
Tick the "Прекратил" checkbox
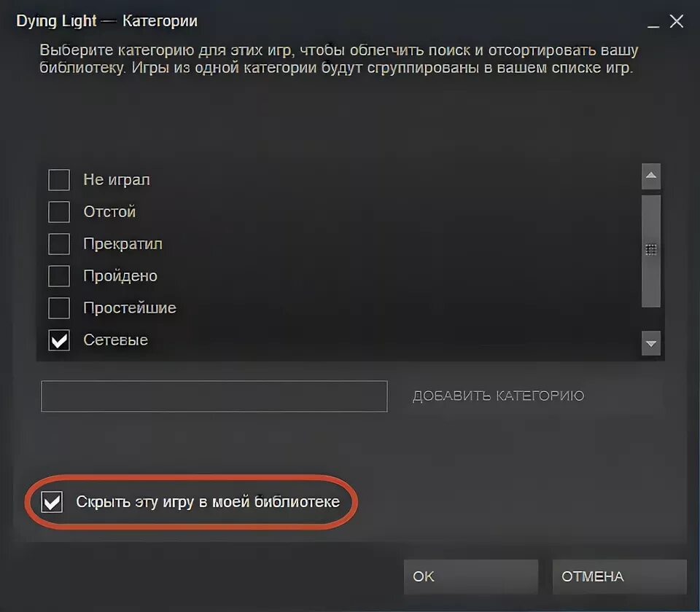click(59, 244)
